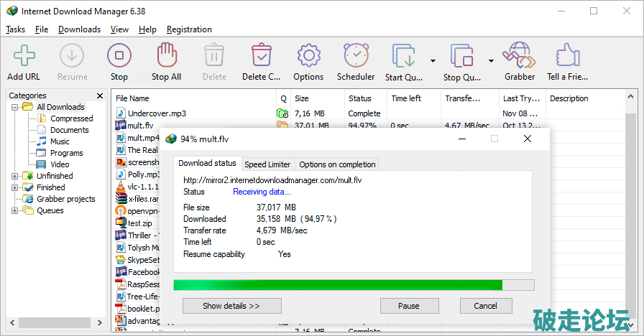Click the green download progress bar
The width and height of the screenshot is (644, 336).
click(338, 285)
